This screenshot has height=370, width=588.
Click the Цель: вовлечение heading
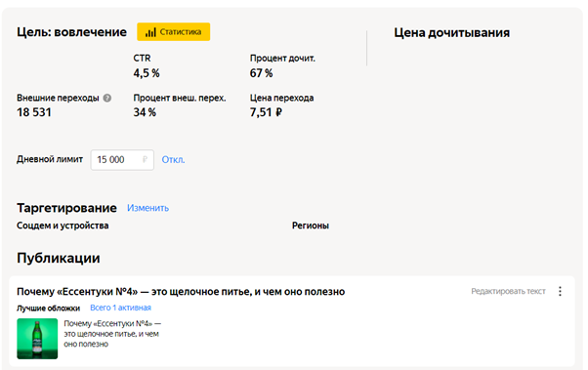click(x=71, y=32)
